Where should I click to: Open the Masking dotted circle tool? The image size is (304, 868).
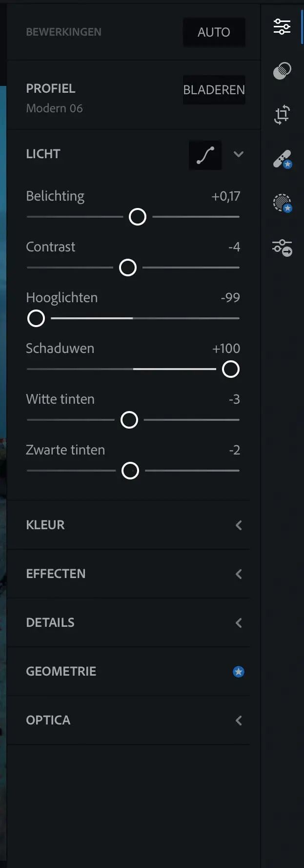pyautogui.click(x=282, y=203)
